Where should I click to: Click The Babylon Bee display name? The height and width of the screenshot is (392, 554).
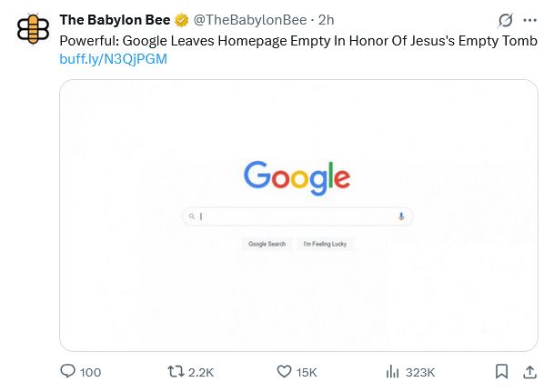click(x=116, y=20)
